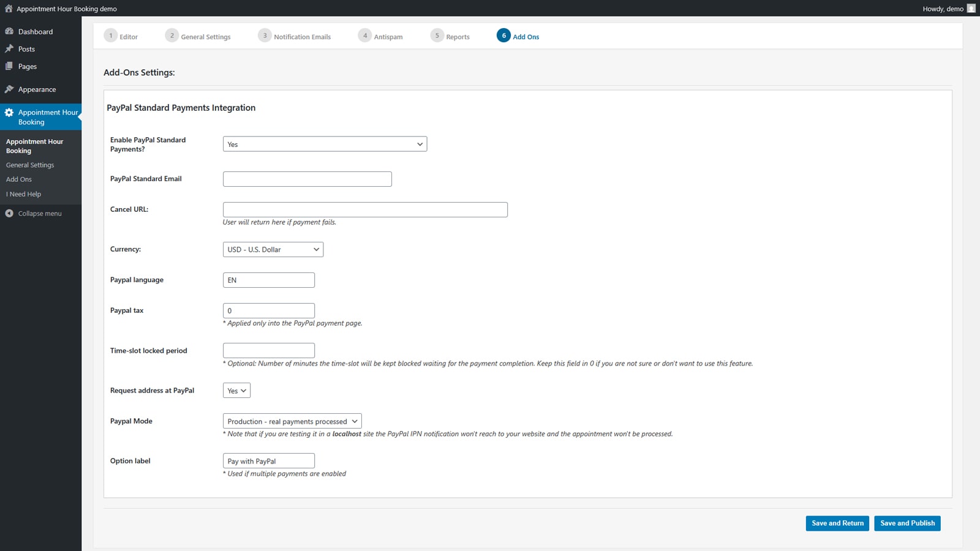The height and width of the screenshot is (551, 980).
Task: Focus the Time-slot locked period field
Action: tap(269, 350)
